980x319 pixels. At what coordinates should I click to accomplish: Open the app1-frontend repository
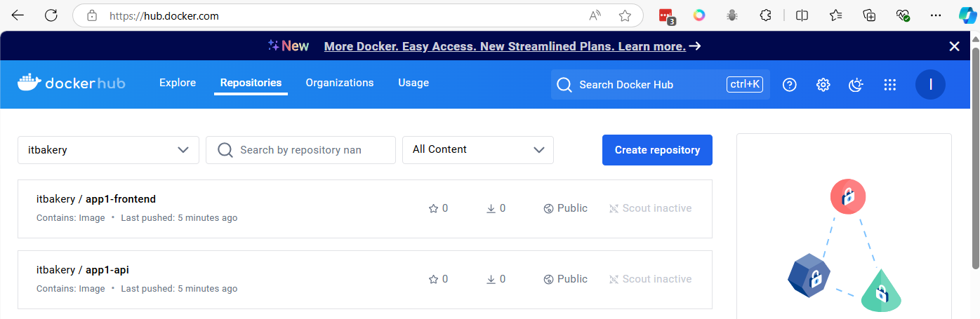(120, 199)
